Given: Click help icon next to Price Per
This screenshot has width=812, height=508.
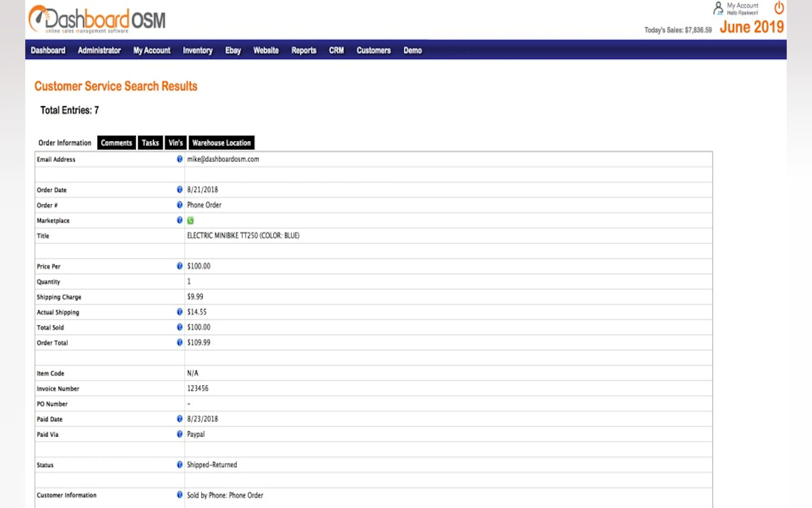Looking at the screenshot, I should coord(180,266).
